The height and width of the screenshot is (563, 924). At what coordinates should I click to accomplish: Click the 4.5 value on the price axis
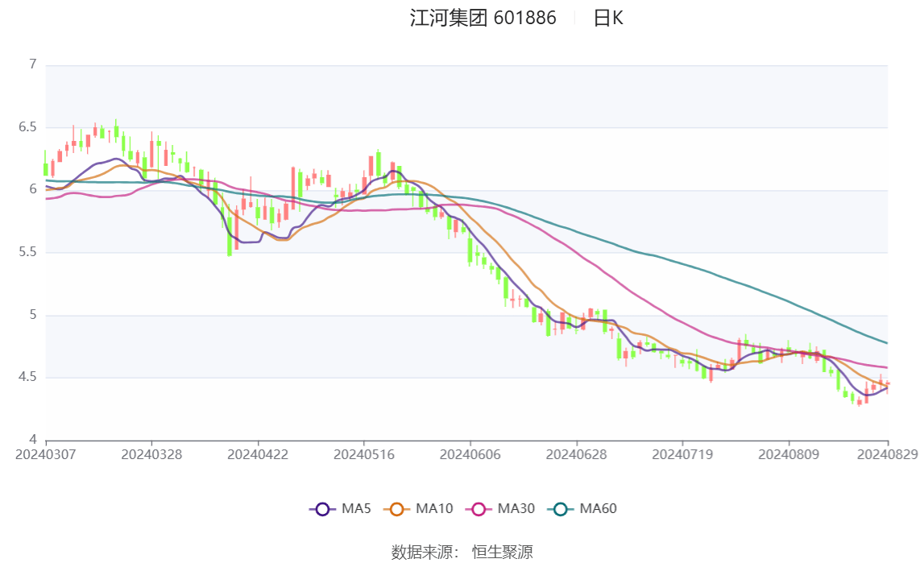click(28, 377)
